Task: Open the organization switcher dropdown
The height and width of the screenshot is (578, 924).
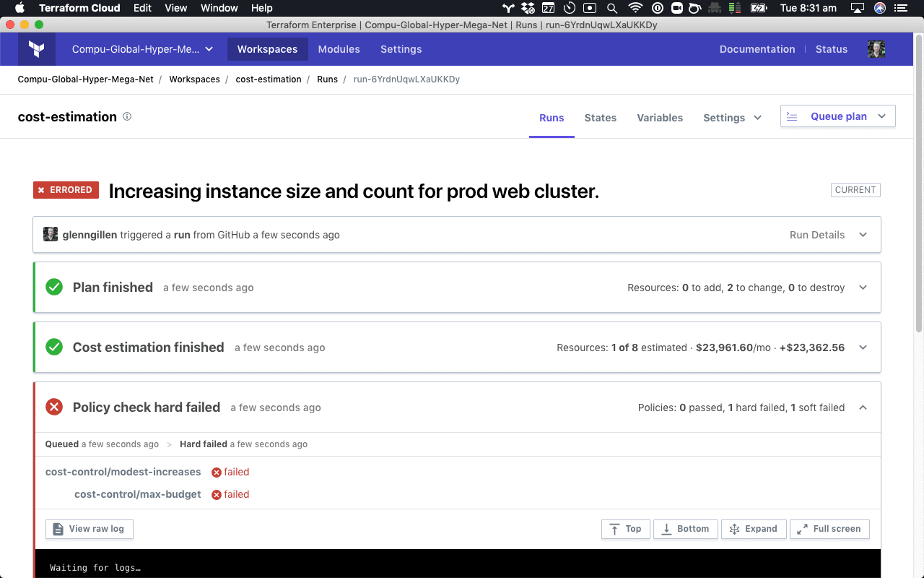Action: click(142, 49)
